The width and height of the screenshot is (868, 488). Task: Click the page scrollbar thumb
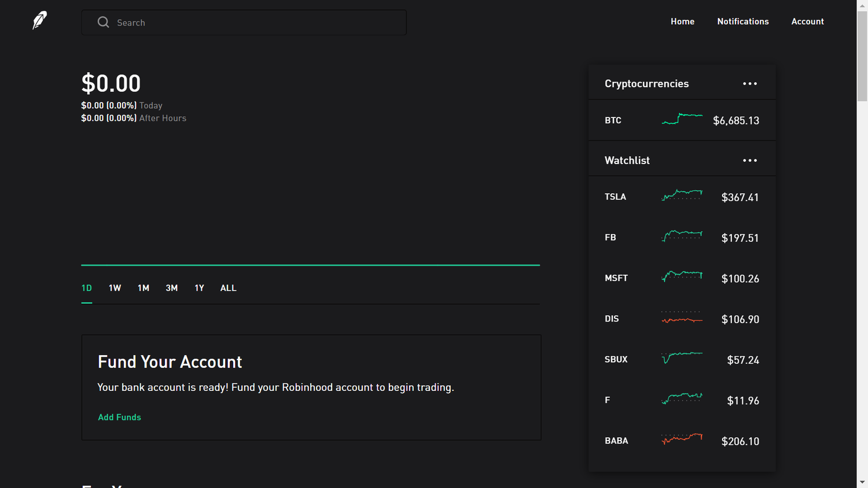coord(862,56)
